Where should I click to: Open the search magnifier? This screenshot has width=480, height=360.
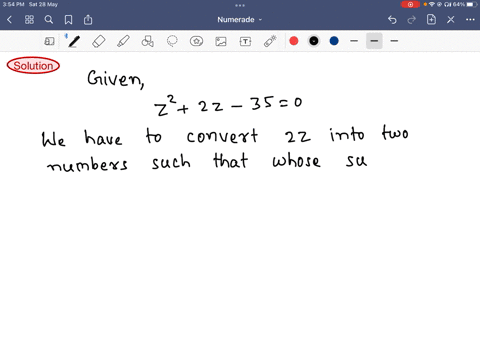coord(49,20)
